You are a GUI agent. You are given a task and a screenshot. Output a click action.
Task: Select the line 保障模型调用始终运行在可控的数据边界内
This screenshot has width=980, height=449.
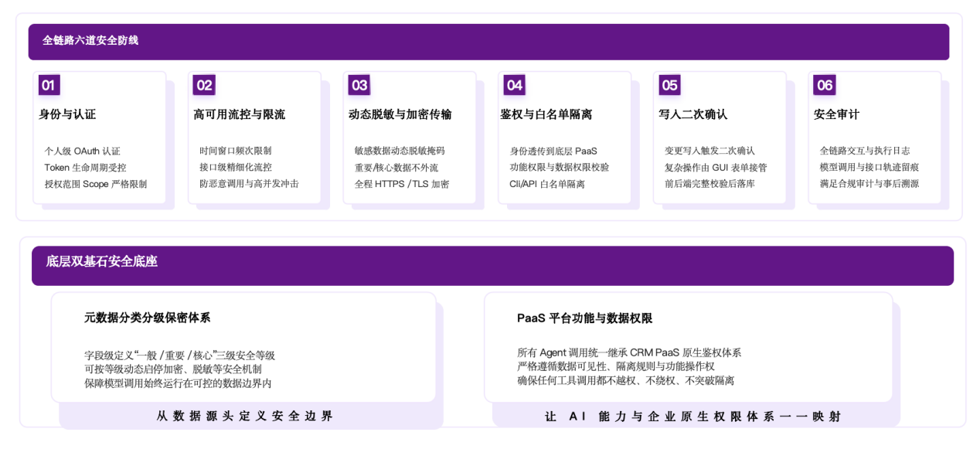(178, 383)
